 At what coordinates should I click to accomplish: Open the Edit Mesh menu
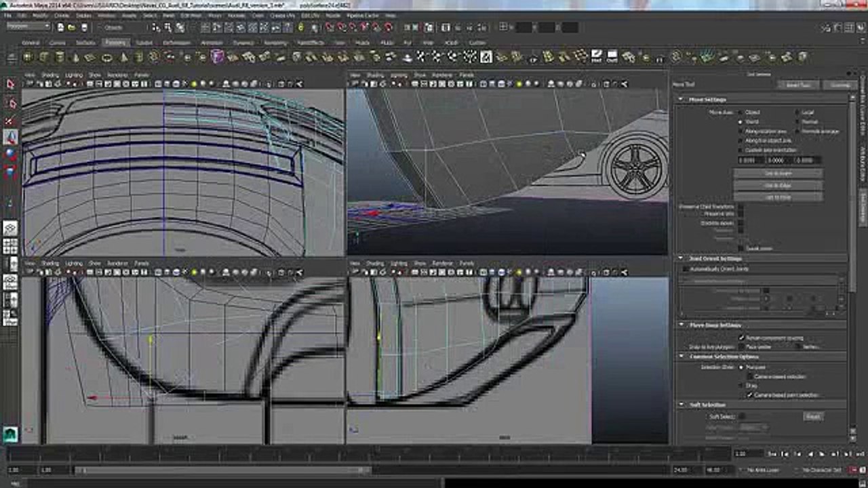pos(191,15)
